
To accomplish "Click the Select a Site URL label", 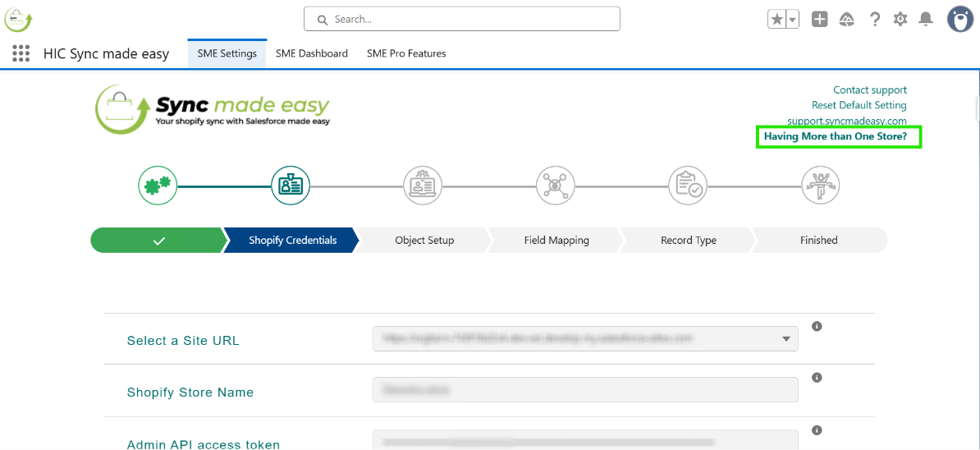I will point(183,342).
